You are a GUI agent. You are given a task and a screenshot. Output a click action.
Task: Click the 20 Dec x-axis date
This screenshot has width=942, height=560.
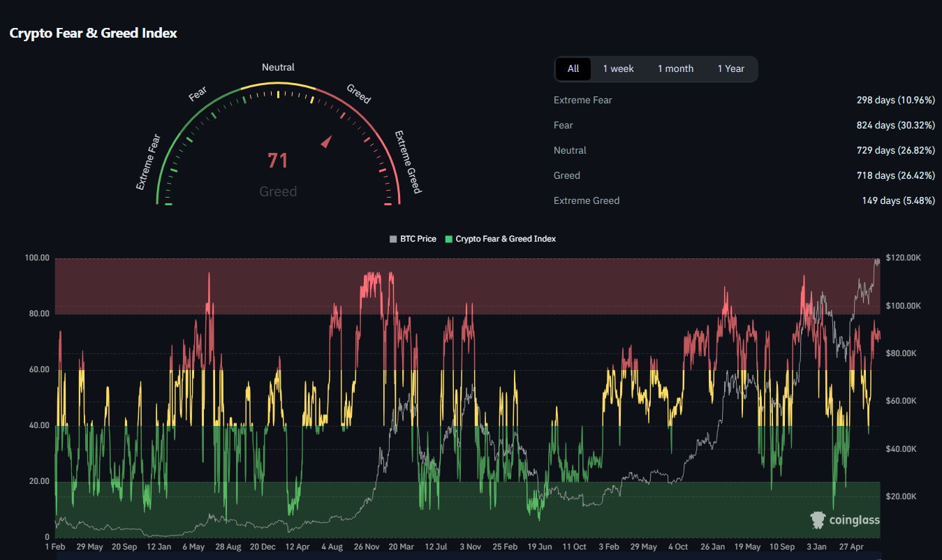tap(263, 547)
